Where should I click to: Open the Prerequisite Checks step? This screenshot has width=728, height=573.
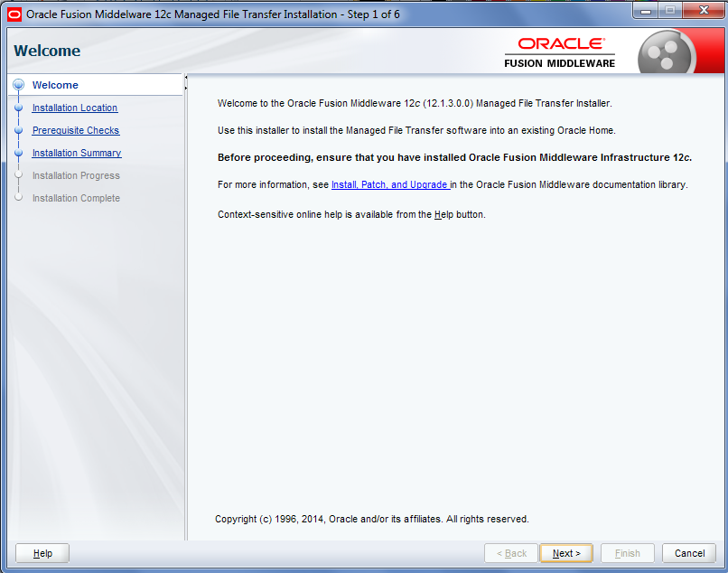pos(76,130)
